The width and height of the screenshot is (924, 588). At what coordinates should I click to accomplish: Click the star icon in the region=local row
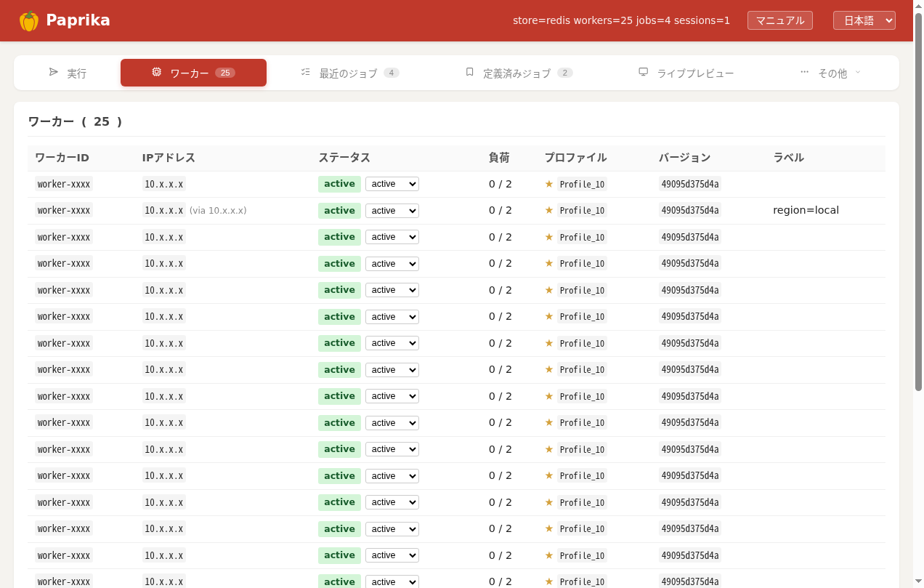pos(549,210)
